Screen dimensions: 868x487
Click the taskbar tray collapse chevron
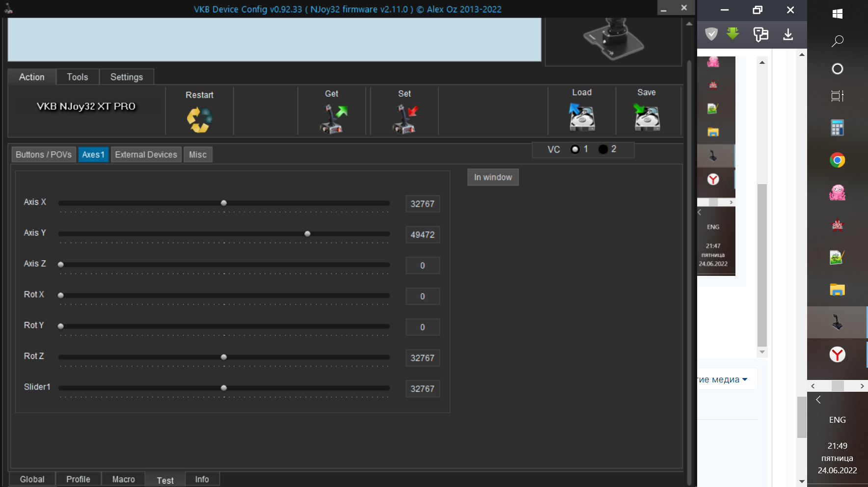818,400
